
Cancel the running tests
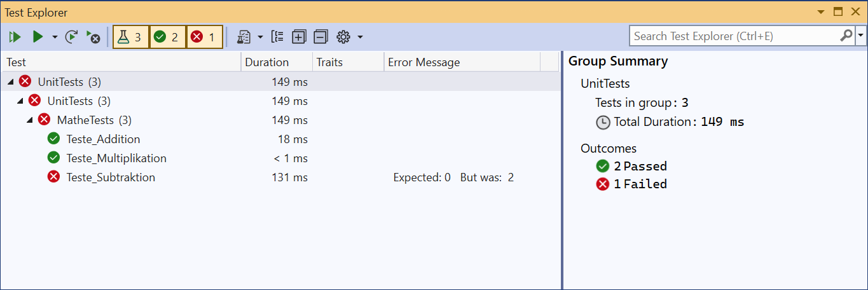pos(93,37)
